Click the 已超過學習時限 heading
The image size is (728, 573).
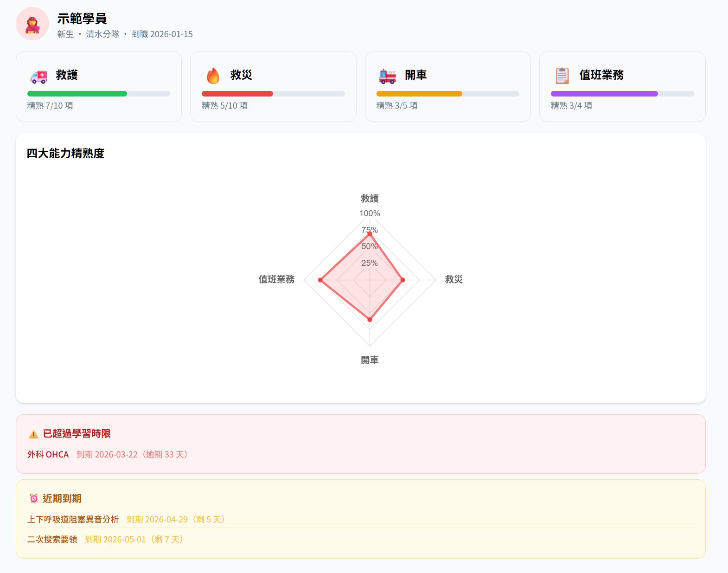(x=77, y=433)
